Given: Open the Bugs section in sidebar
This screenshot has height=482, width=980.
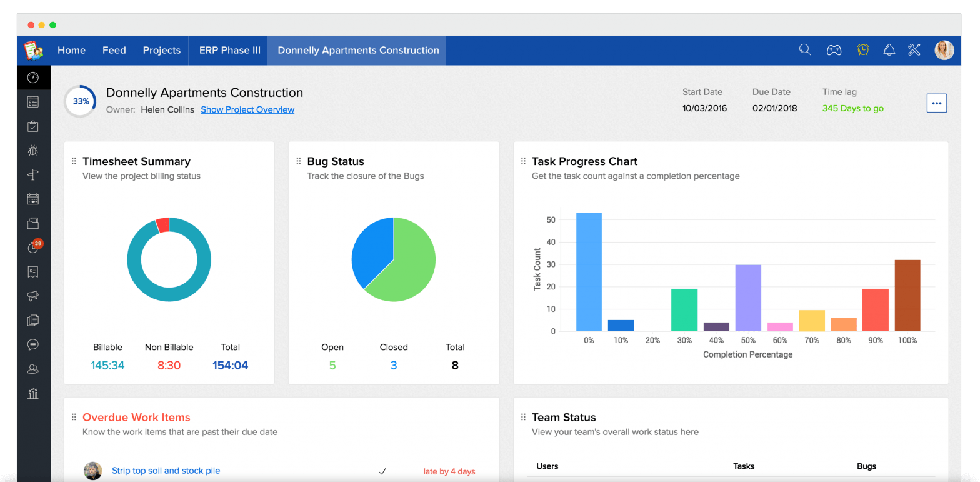Looking at the screenshot, I should coord(33,150).
